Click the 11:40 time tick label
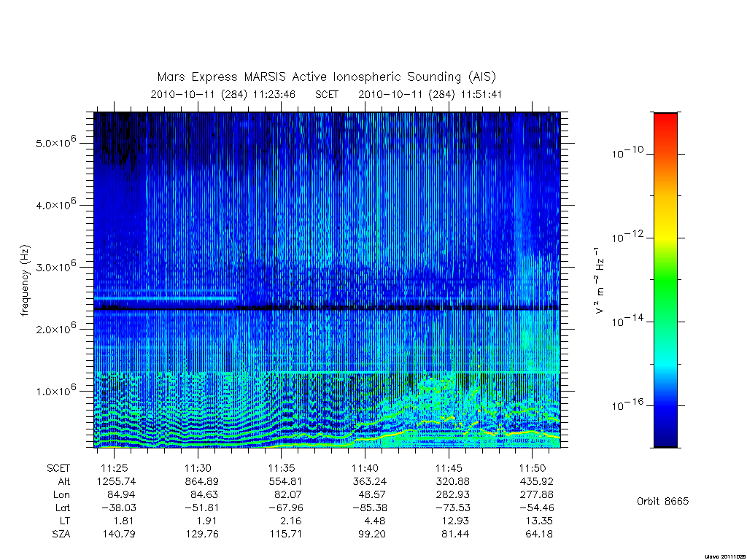 (x=365, y=468)
